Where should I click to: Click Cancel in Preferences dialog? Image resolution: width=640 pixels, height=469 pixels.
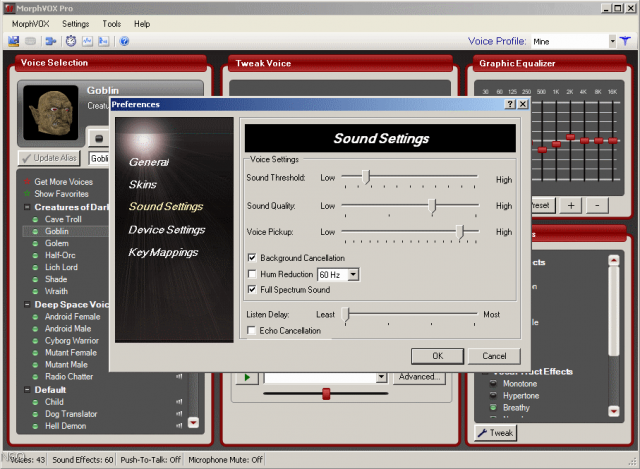click(x=494, y=356)
